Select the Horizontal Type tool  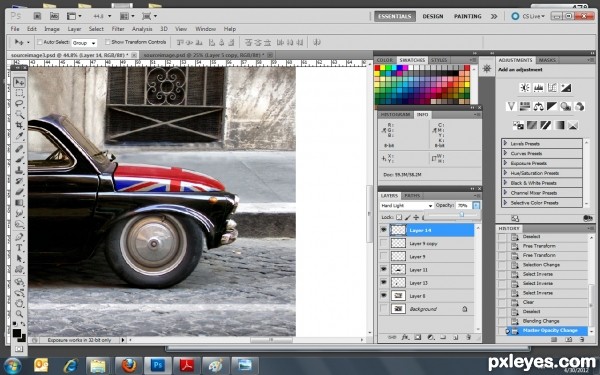(19, 248)
